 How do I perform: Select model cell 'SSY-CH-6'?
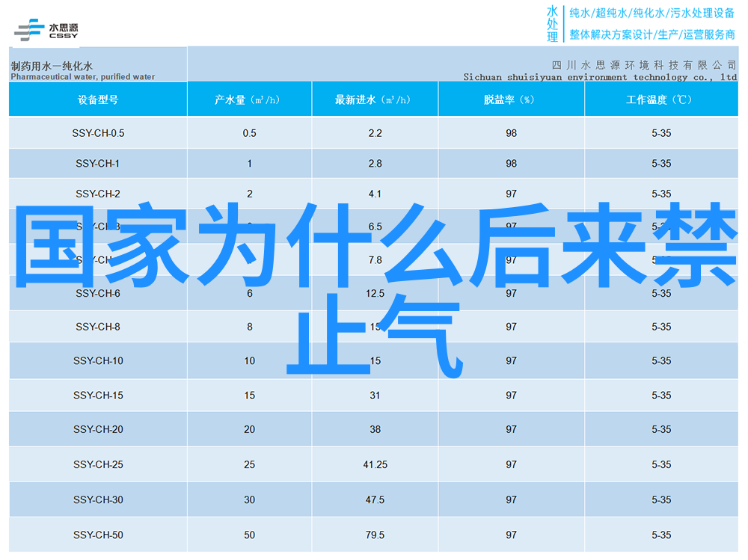pyautogui.click(x=98, y=293)
